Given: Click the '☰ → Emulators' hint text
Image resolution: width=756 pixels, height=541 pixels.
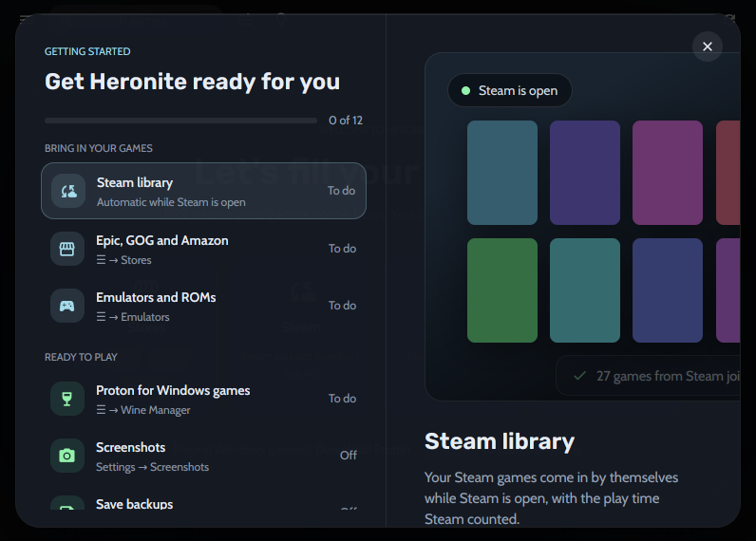Looking at the screenshot, I should 133,317.
